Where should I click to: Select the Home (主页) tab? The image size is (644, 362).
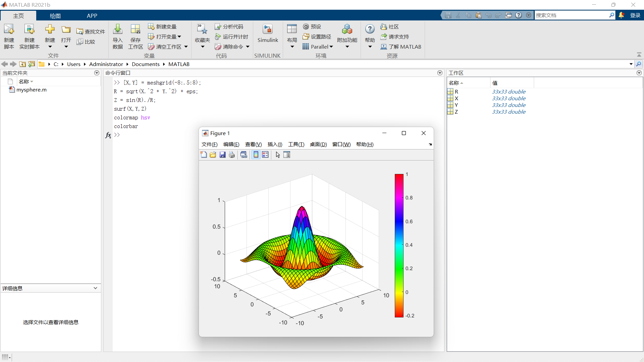tap(18, 16)
